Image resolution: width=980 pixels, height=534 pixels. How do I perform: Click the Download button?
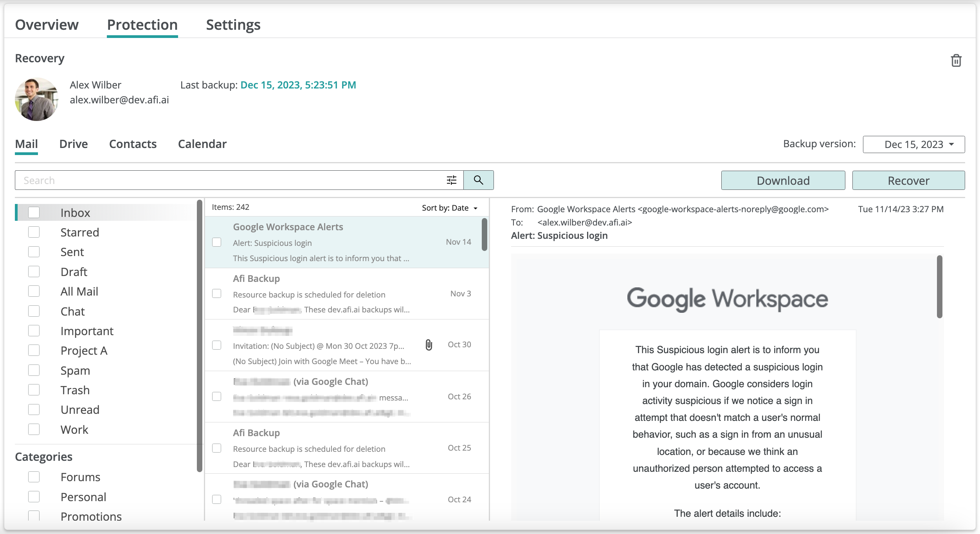click(783, 180)
